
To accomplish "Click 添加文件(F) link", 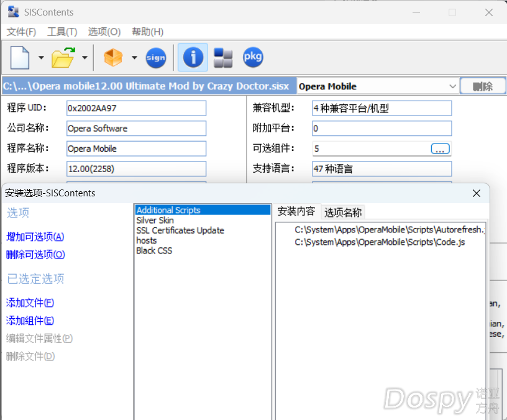I will click(30, 303).
